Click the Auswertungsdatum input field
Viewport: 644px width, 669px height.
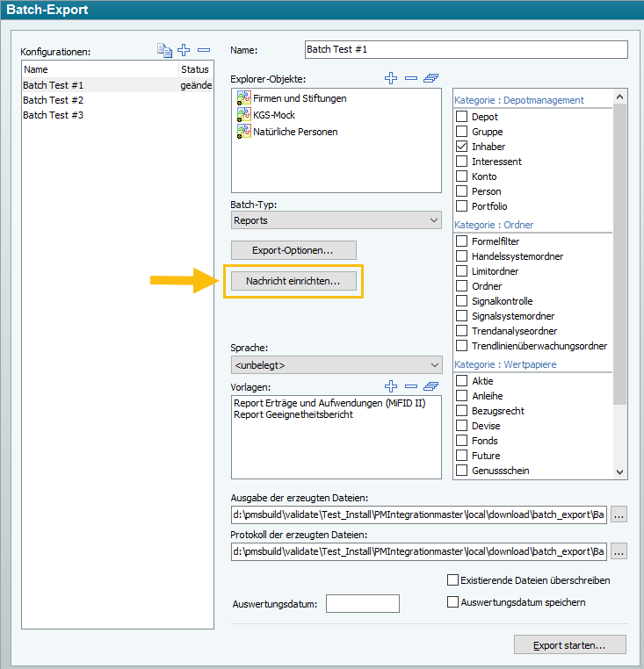(362, 603)
